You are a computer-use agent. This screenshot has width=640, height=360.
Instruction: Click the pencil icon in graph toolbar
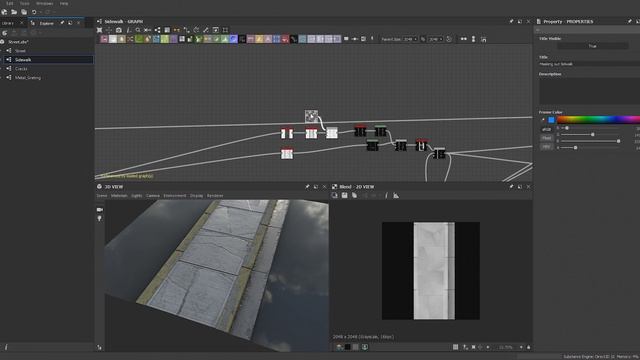(x=206, y=30)
